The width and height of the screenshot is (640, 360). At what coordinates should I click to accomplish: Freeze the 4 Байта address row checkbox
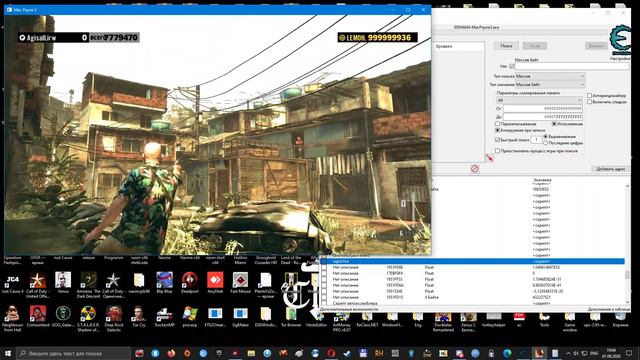pyautogui.click(x=324, y=297)
